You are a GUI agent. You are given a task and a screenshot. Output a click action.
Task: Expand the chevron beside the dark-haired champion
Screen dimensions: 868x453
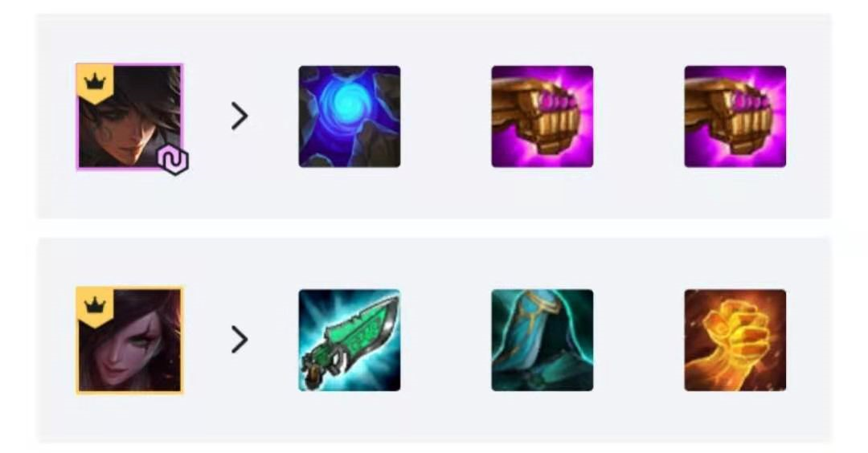[x=240, y=116]
